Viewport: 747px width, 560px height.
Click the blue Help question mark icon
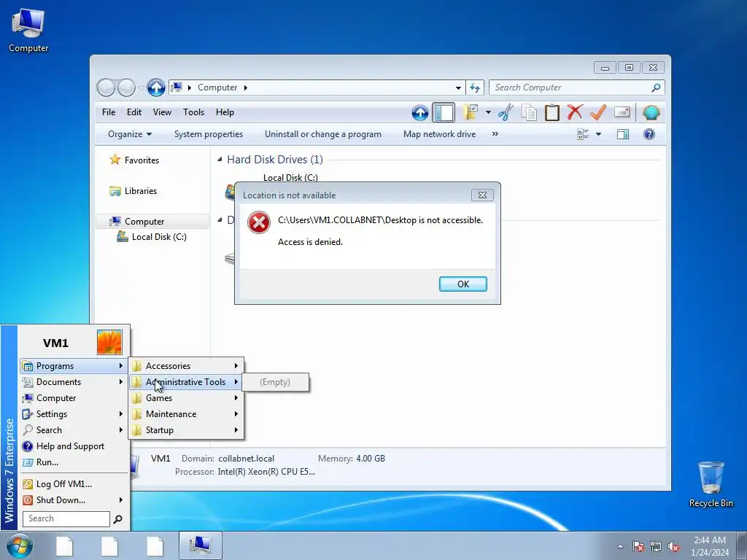(x=649, y=134)
